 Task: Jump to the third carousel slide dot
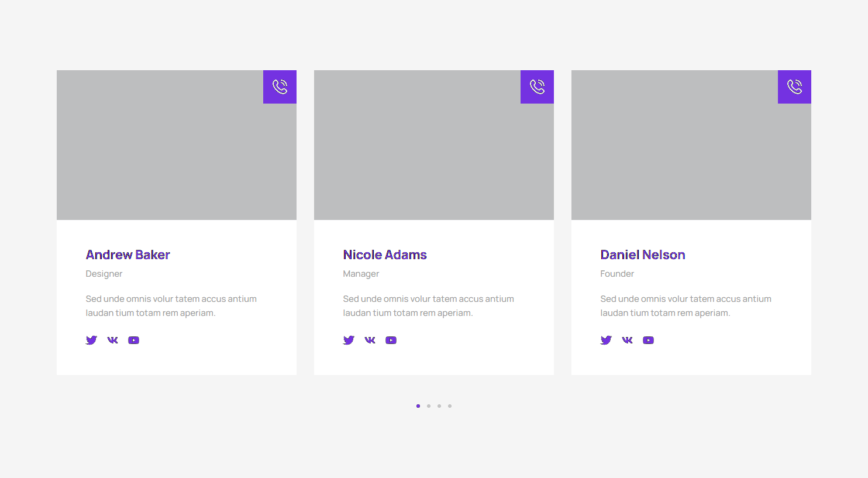pyautogui.click(x=439, y=406)
